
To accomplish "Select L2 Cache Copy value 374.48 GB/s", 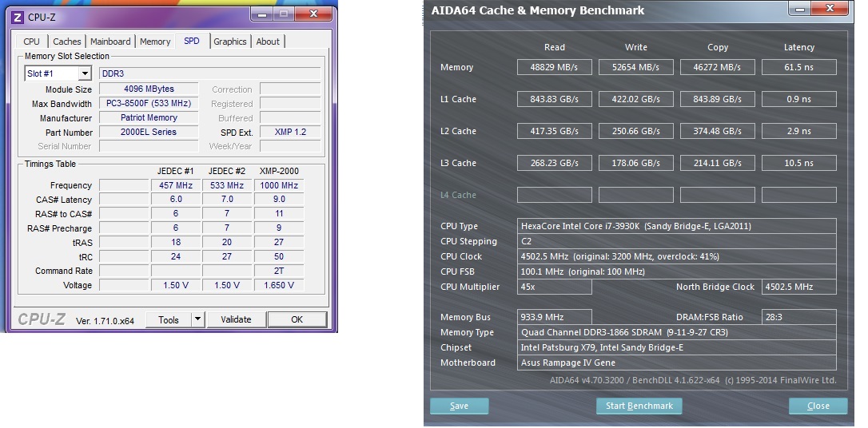I will click(x=717, y=131).
